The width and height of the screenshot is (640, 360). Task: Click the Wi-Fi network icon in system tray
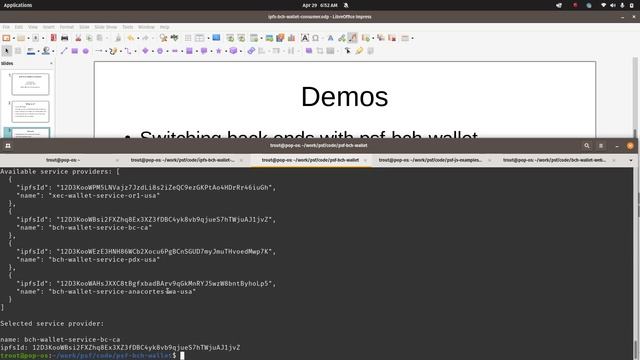pyautogui.click(x=603, y=5)
